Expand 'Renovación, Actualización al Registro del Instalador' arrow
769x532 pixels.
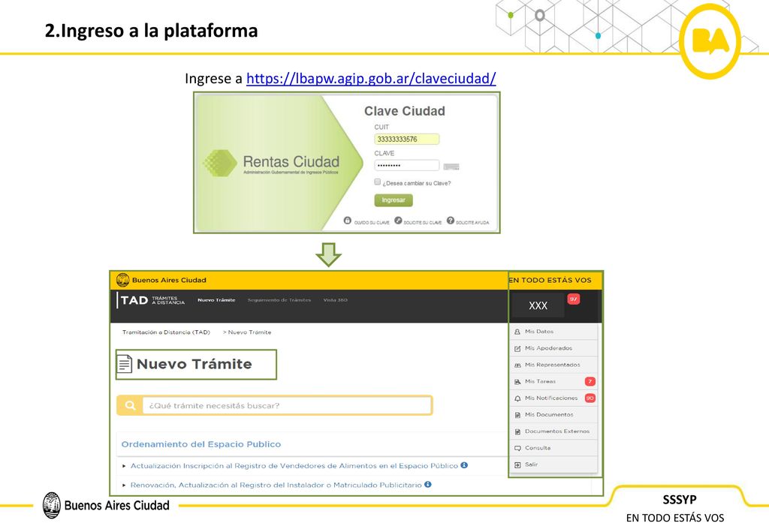tap(124, 485)
